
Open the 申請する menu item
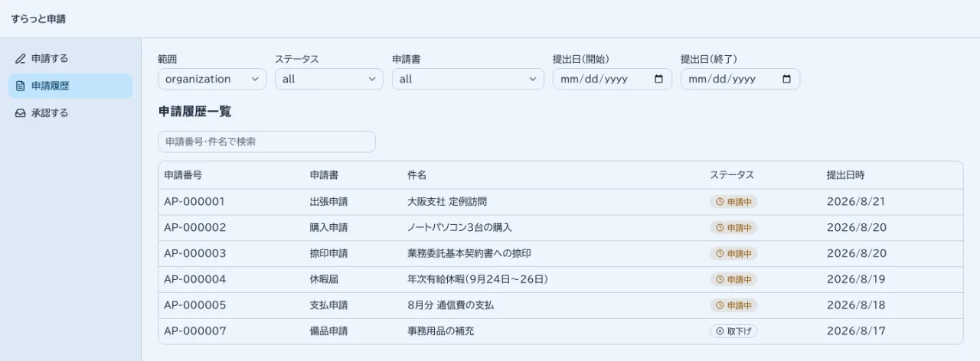(x=70, y=59)
